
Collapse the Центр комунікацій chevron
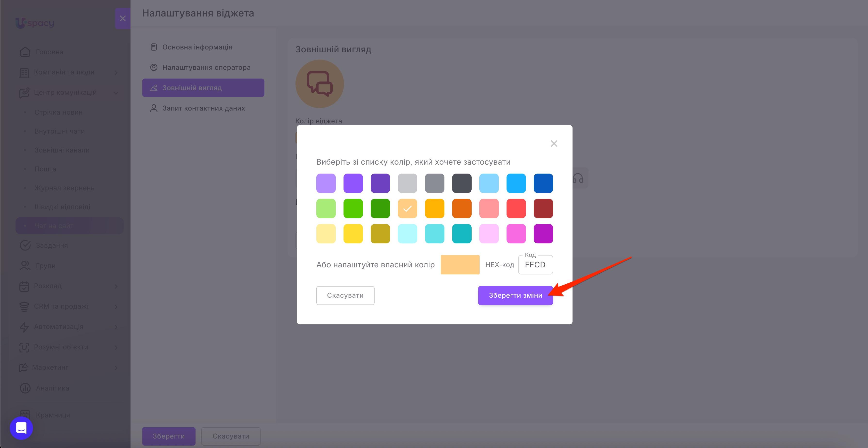point(116,93)
